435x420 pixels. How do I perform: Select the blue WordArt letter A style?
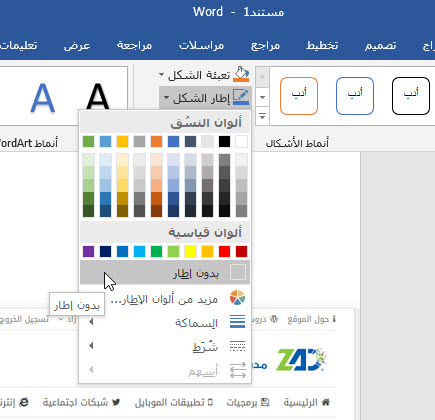click(42, 98)
